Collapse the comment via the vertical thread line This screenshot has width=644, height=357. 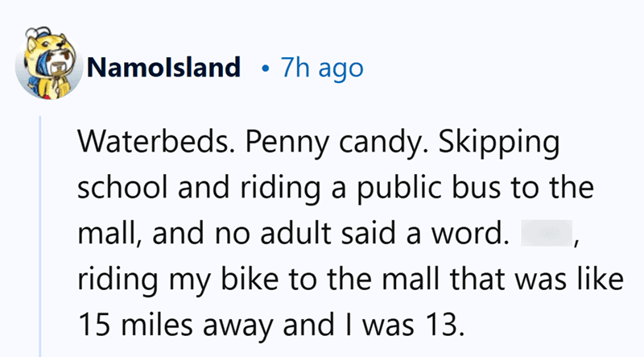(40, 236)
